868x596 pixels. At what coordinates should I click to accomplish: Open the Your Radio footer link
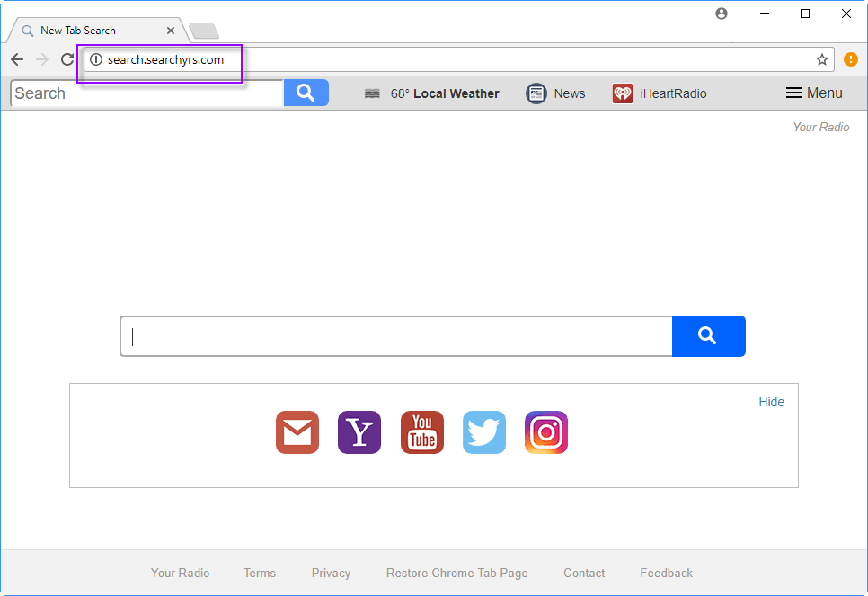180,573
